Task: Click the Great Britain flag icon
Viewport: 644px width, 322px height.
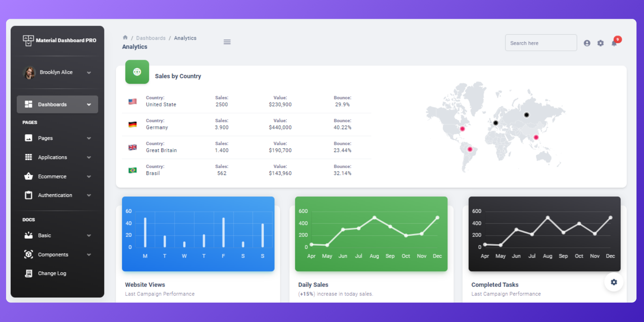Action: coord(133,147)
